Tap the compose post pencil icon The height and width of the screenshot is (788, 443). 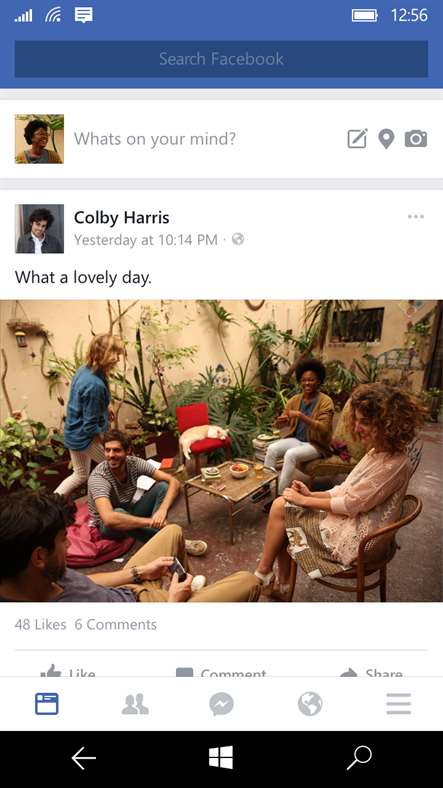tap(358, 139)
